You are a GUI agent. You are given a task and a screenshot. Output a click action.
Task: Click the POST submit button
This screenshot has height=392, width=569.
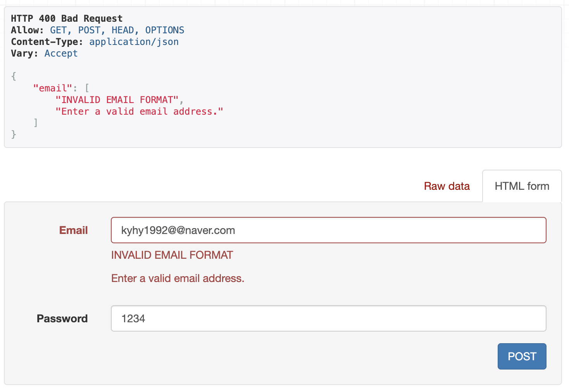pyautogui.click(x=522, y=356)
